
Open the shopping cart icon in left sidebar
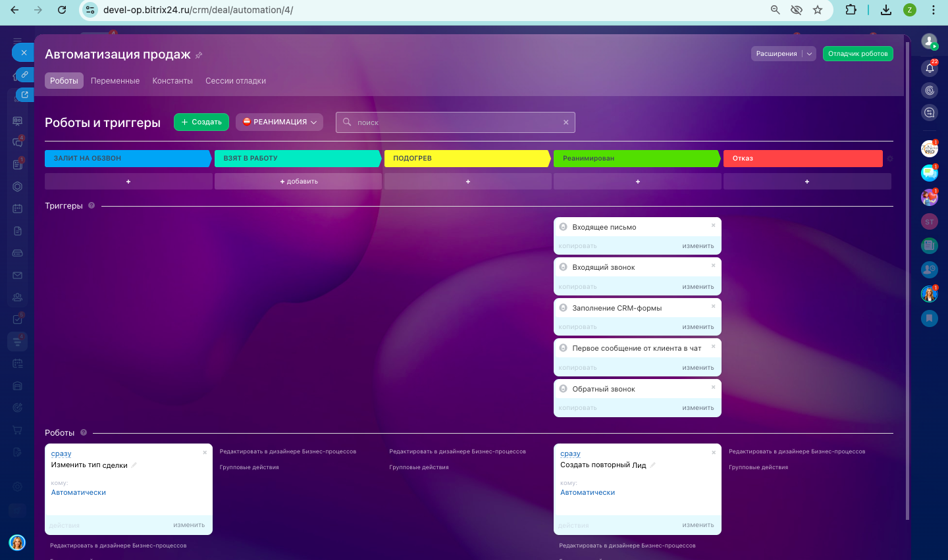click(x=18, y=430)
